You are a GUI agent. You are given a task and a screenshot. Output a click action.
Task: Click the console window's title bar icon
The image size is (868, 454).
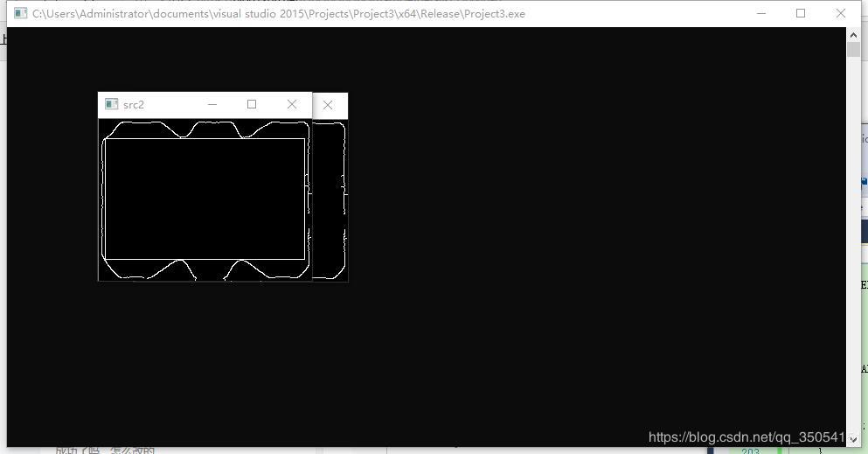[x=20, y=13]
